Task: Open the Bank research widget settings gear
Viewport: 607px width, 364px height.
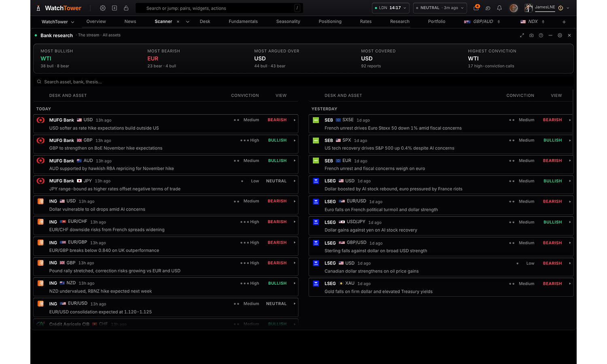Action: (x=560, y=36)
